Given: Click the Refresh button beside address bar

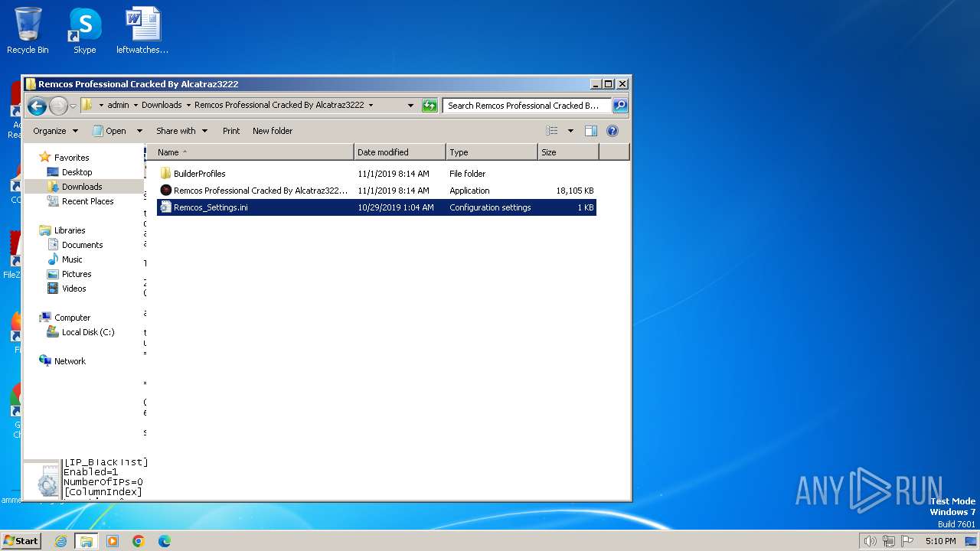Looking at the screenshot, I should pyautogui.click(x=430, y=106).
